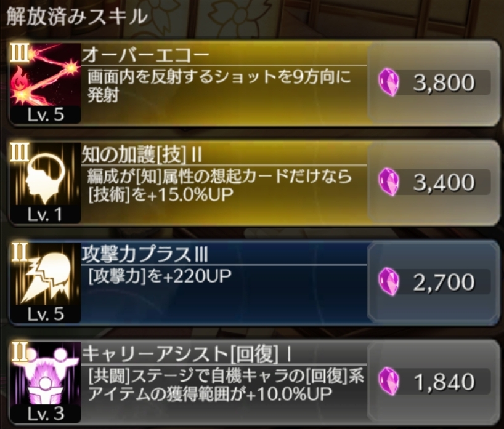Image resolution: width=504 pixels, height=429 pixels.
Task: Select the 3,800 cost button
Action: [x=433, y=82]
